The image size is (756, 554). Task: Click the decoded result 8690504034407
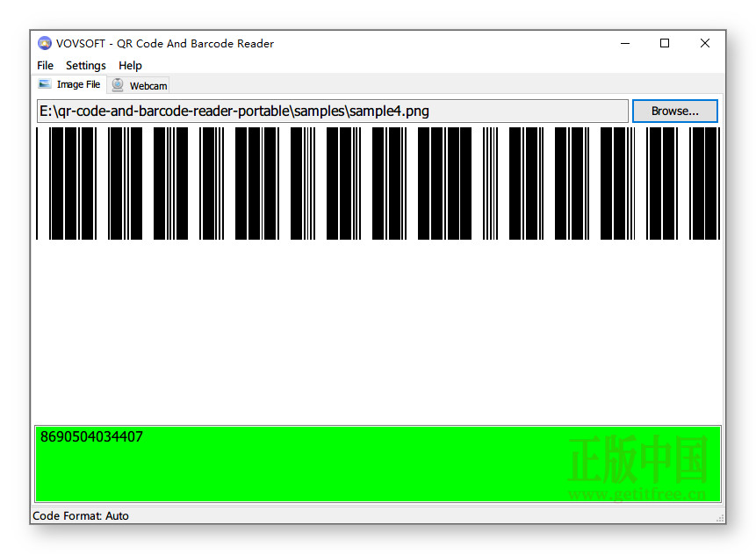tap(91, 437)
